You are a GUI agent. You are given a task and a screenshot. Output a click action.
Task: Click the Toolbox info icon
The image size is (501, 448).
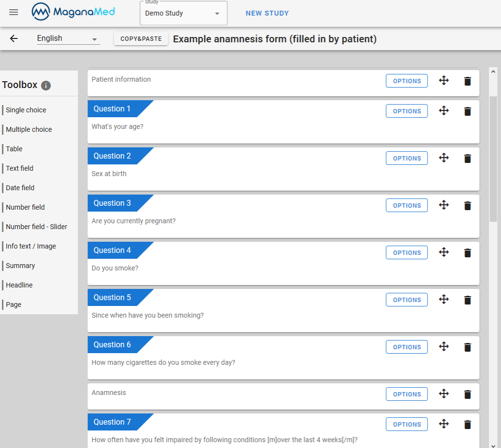(x=46, y=86)
